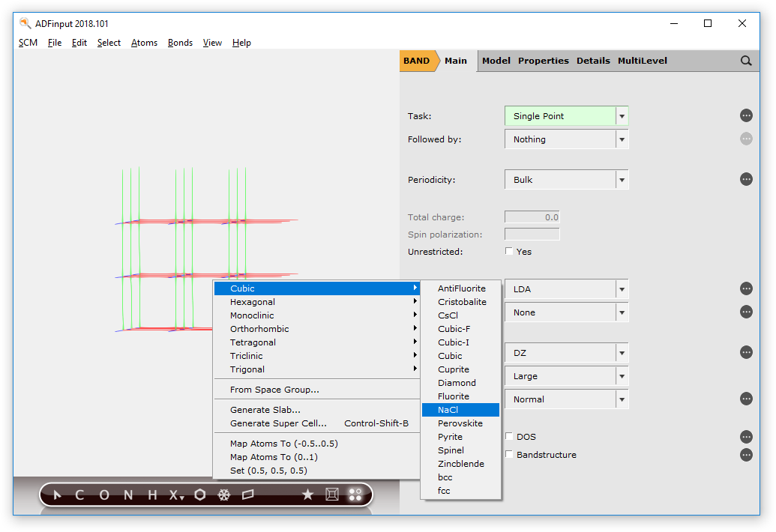
Task: Select Map Atoms To (0..1)
Action: pos(316,457)
